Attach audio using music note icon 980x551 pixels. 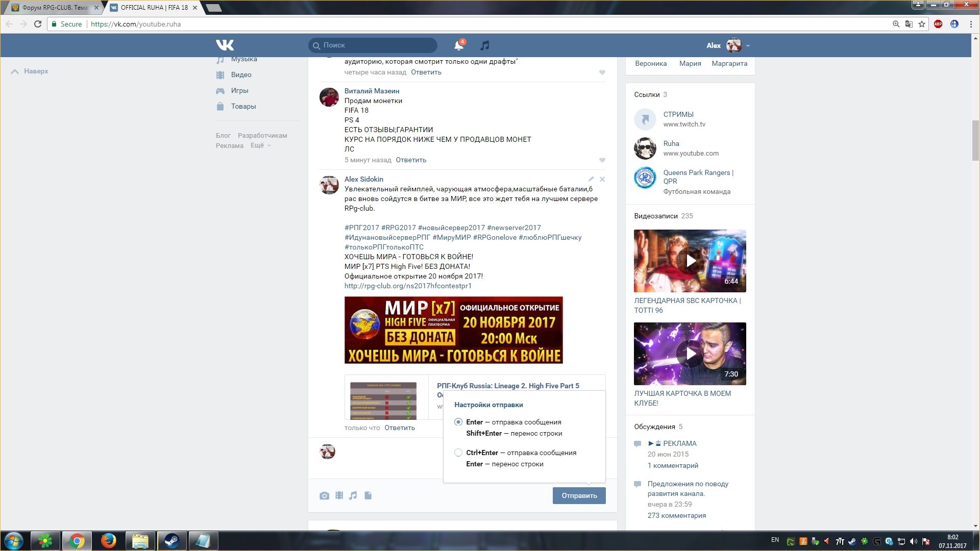tap(353, 495)
